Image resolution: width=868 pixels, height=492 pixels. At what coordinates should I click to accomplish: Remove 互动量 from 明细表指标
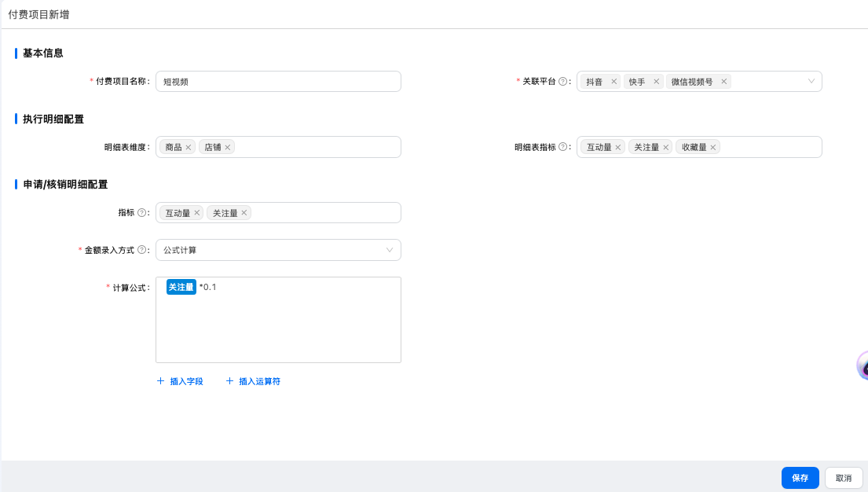click(617, 148)
